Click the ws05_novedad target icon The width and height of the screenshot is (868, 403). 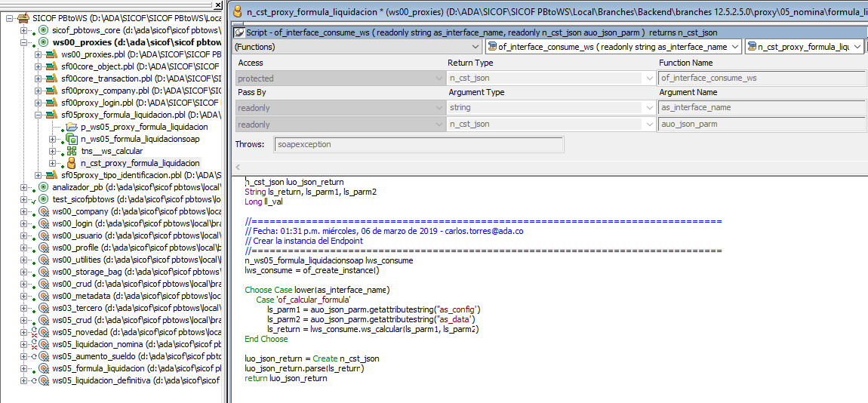click(43, 332)
